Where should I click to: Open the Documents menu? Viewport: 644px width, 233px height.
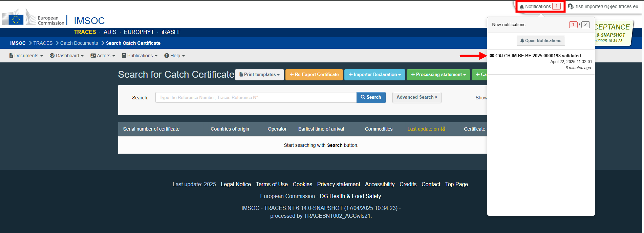point(26,56)
